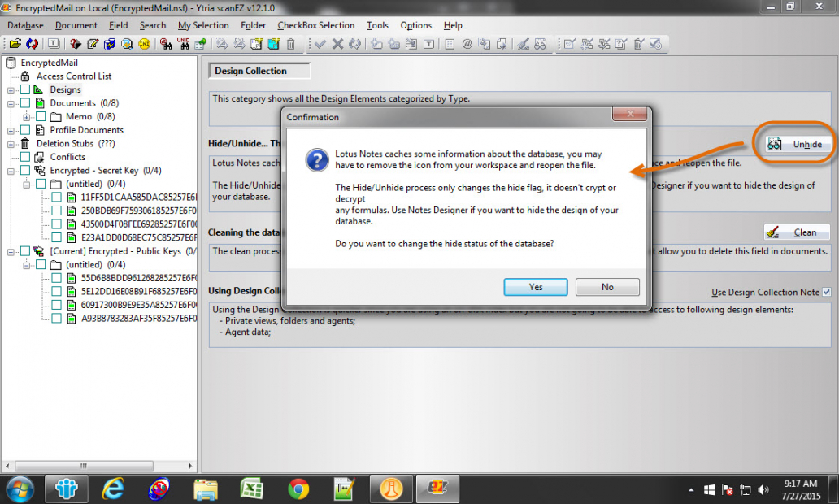Viewport: 839px width, 504px height.
Task: Tick the Documents (0/8) checkbox
Action: (25, 102)
